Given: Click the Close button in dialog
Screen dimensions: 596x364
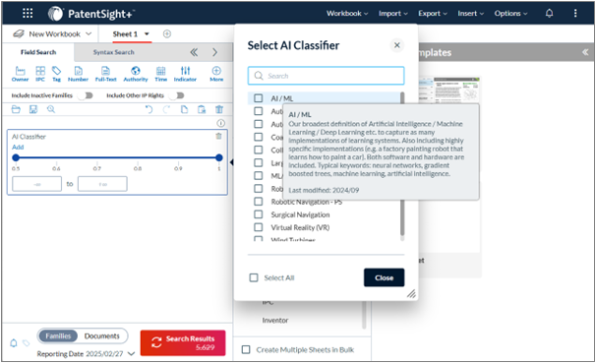Looking at the screenshot, I should (x=384, y=277).
